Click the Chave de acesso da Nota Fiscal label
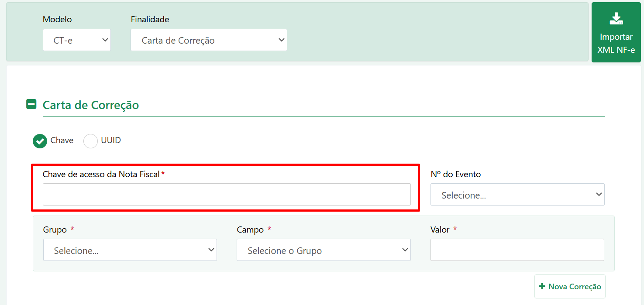 pyautogui.click(x=101, y=174)
